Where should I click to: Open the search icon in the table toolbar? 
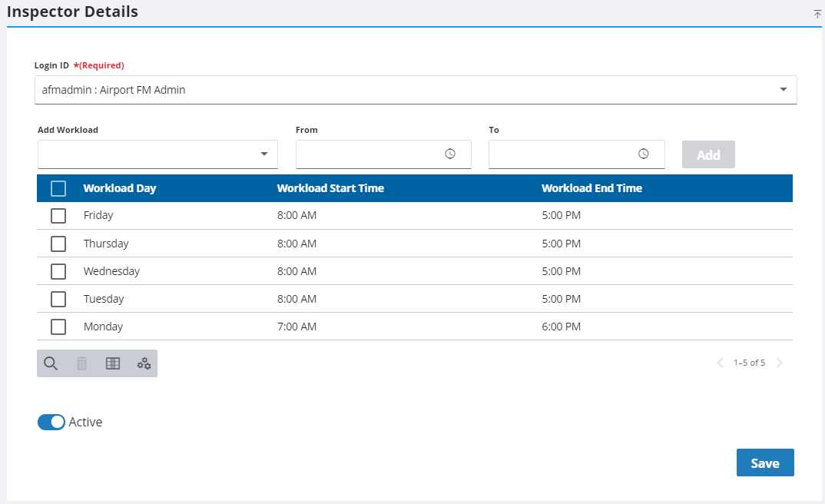(x=51, y=363)
